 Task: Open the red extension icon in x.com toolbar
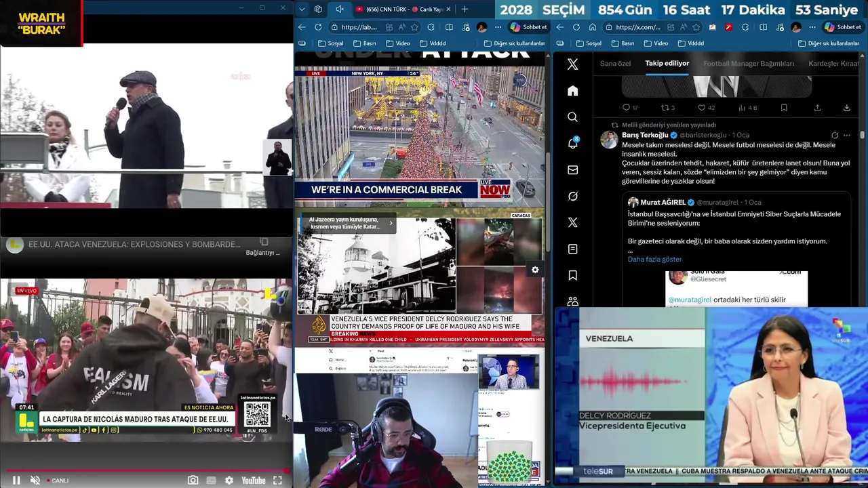(x=728, y=27)
